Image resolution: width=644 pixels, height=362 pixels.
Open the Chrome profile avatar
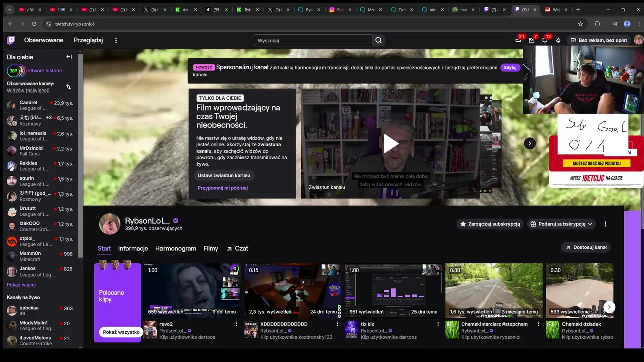click(627, 24)
